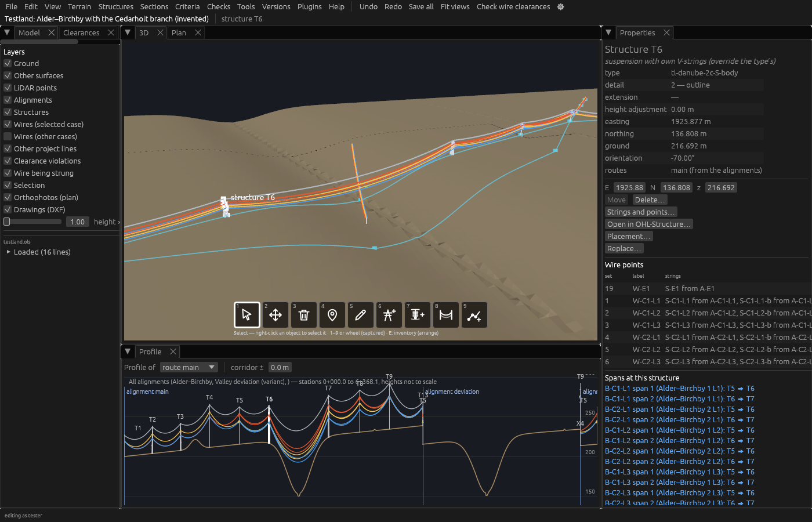This screenshot has width=812, height=522.
Task: Activate the Select arrow tool
Action: (246, 315)
